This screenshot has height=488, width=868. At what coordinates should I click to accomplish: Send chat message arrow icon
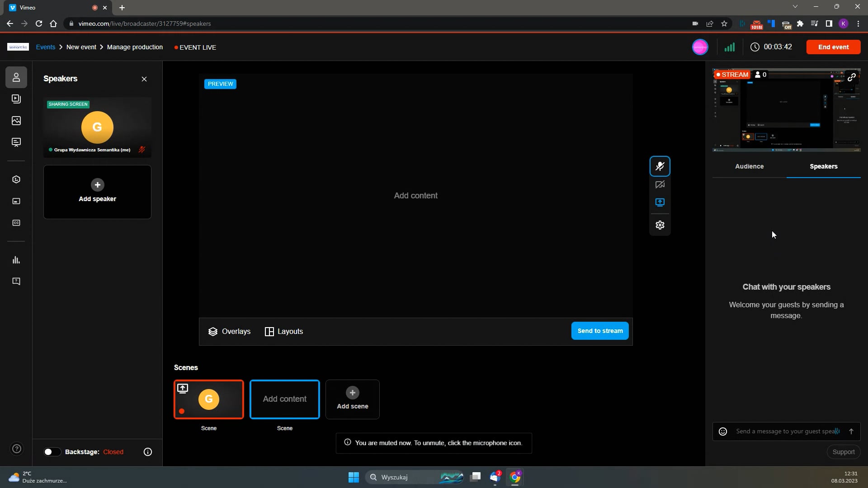point(851,432)
